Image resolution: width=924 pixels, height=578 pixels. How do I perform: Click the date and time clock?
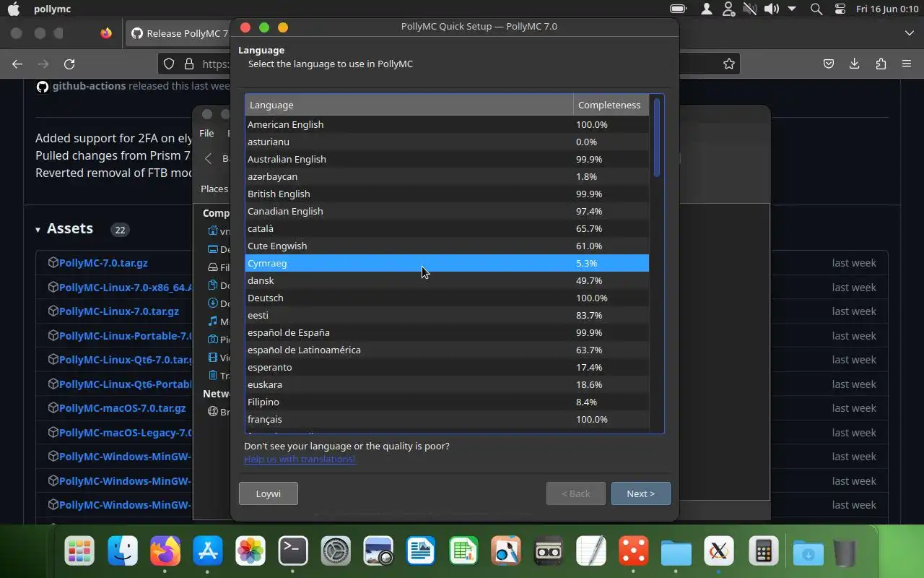pos(886,9)
